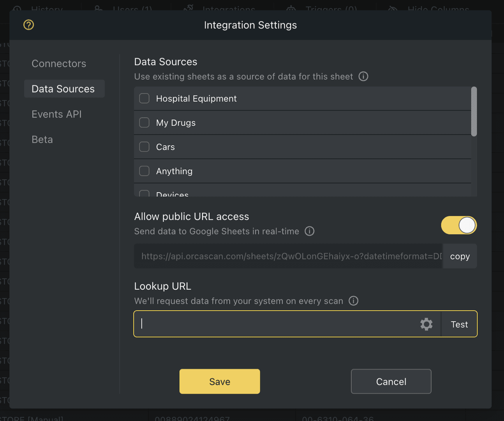Image resolution: width=504 pixels, height=421 pixels.
Task: Check the Cars data source
Action: click(x=144, y=147)
